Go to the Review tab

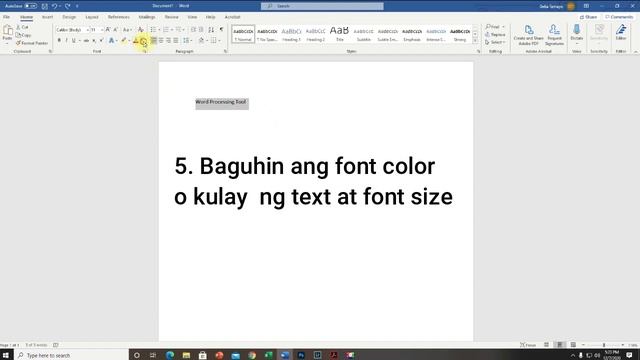pos(171,17)
